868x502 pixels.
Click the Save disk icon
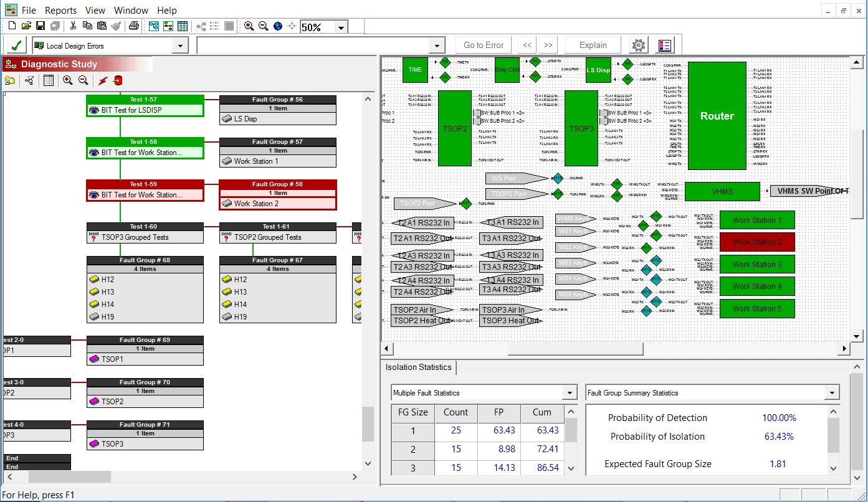(x=41, y=26)
